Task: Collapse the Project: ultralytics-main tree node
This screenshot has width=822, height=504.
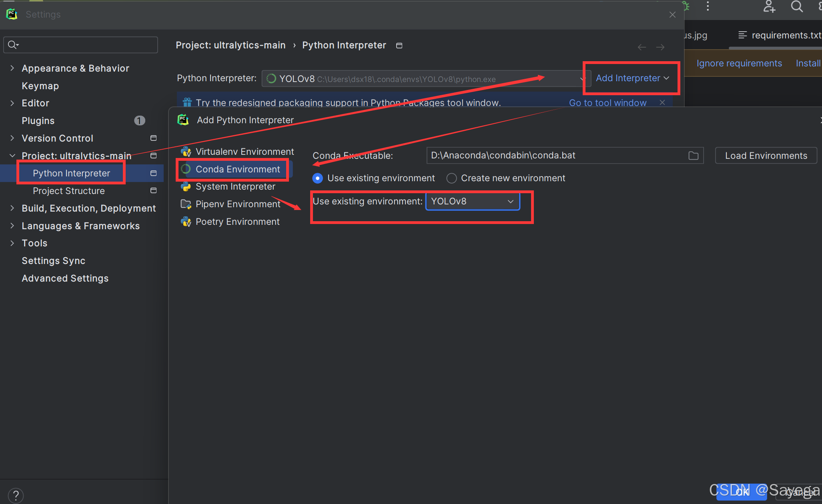Action: coord(12,156)
